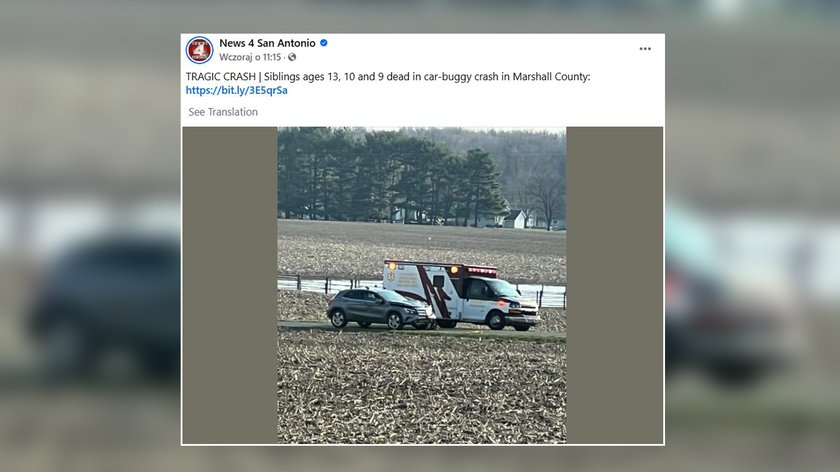Click the words 'Marshall County' in post

(550, 77)
